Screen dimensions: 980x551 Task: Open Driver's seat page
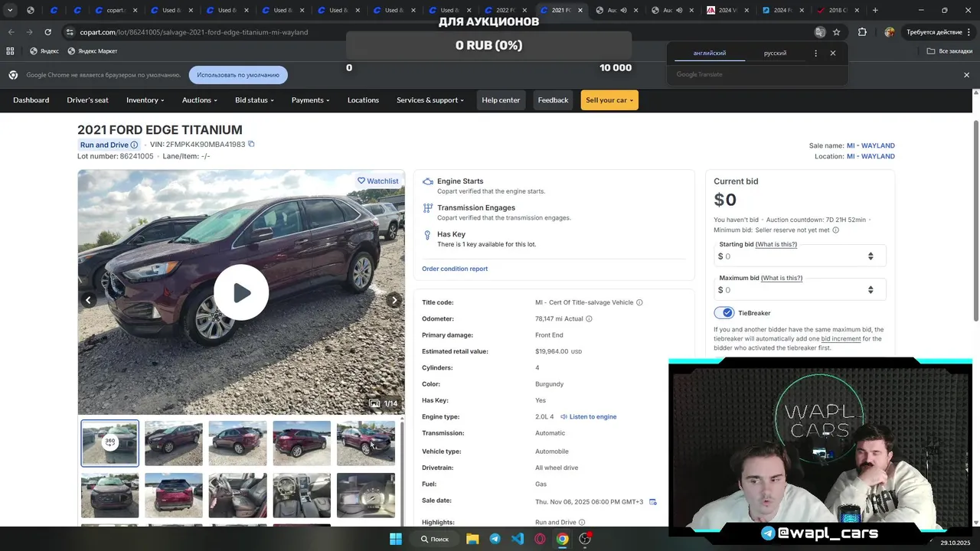pyautogui.click(x=87, y=100)
